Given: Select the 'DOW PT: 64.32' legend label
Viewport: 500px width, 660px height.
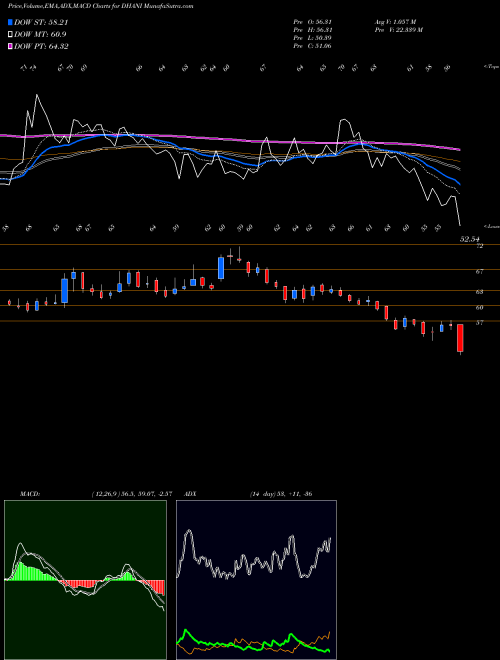Looking at the screenshot, I should 41,46.
